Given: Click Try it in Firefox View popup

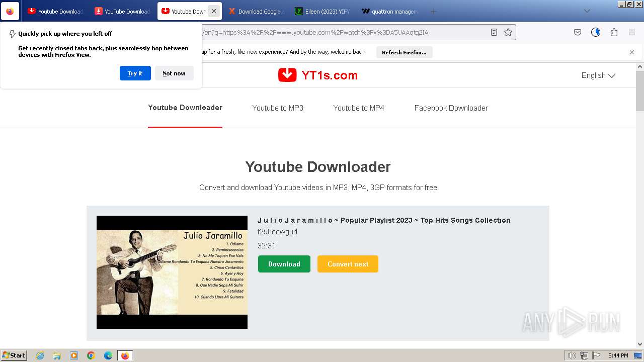Looking at the screenshot, I should [x=135, y=73].
